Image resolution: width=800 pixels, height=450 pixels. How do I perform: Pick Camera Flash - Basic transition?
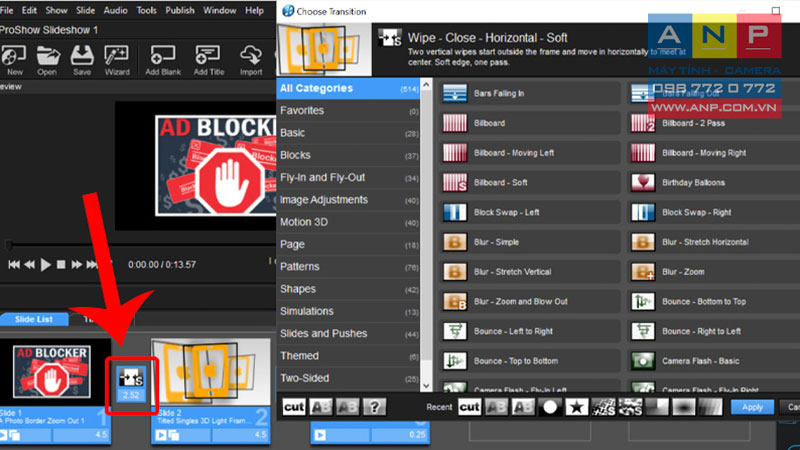pos(714,361)
